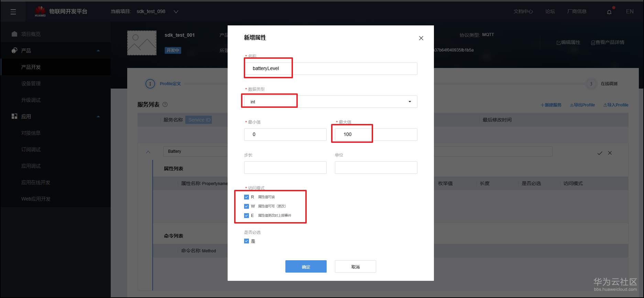Click the 导入Profile link
644x298 pixels.
[616, 105]
